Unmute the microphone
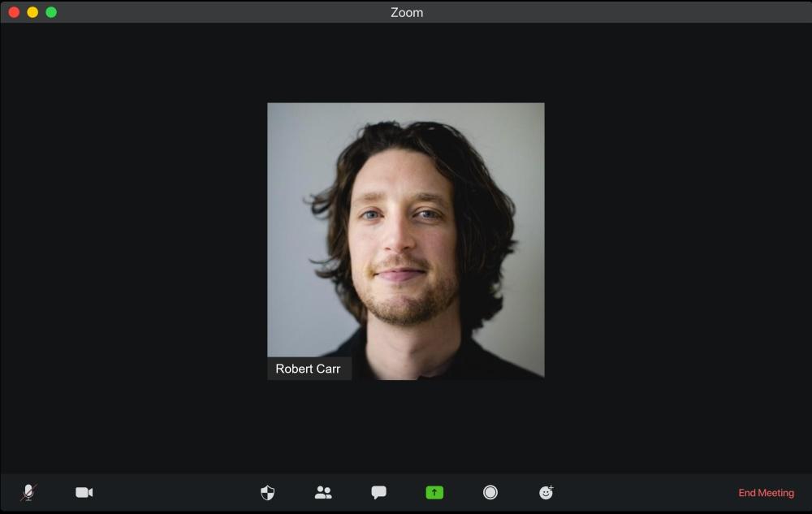This screenshot has height=514, width=812. pos(28,492)
